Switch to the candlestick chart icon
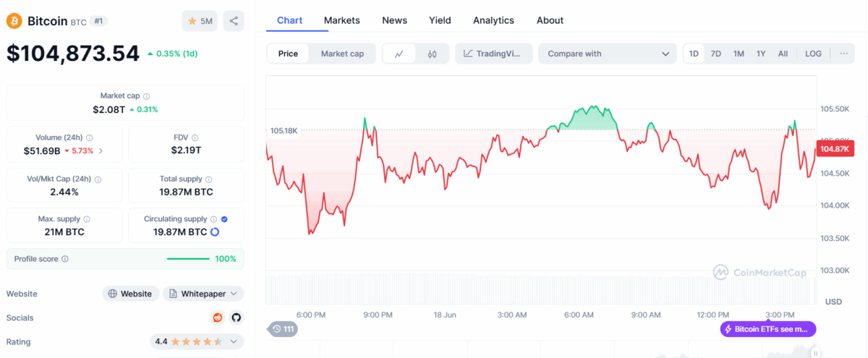Screen dimensions: 868x358 433,54
